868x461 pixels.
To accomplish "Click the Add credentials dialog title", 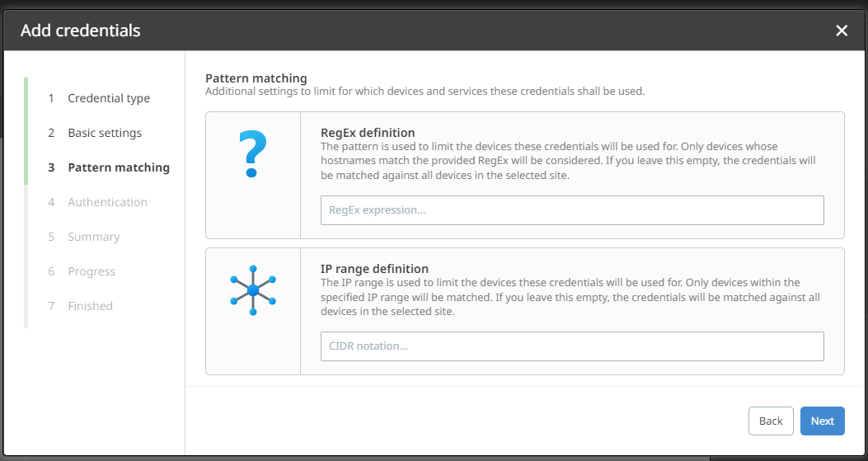I will tap(81, 31).
